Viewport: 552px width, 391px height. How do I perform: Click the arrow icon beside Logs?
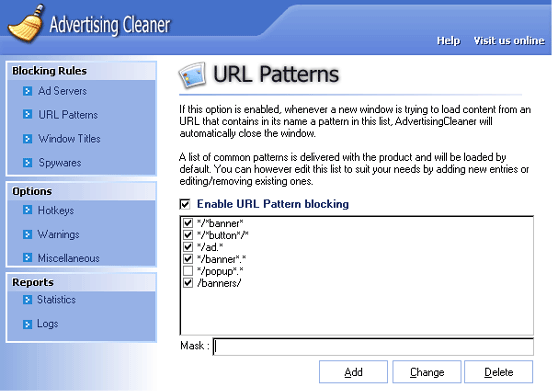(x=27, y=324)
